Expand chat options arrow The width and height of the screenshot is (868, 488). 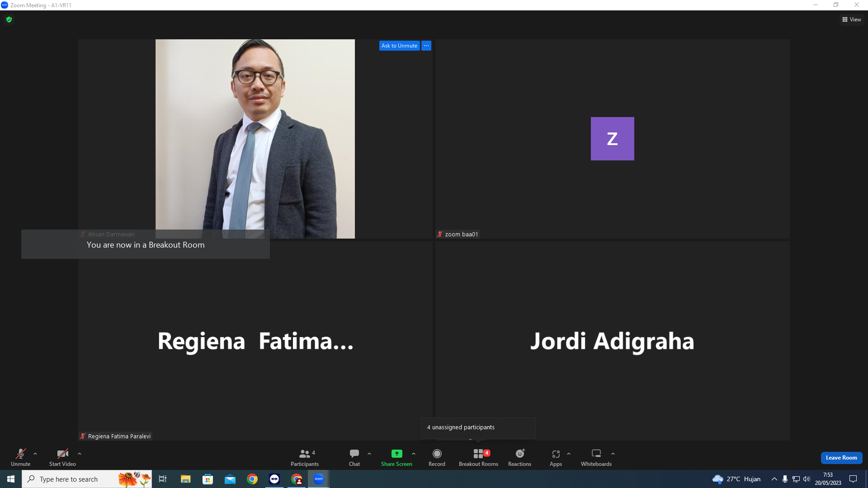[x=369, y=454]
